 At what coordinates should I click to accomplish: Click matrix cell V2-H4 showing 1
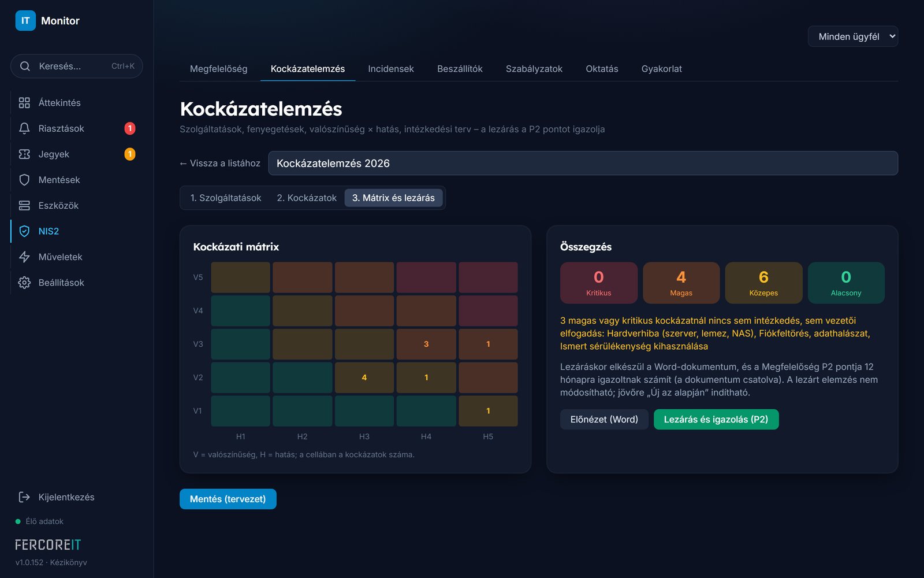point(426,377)
